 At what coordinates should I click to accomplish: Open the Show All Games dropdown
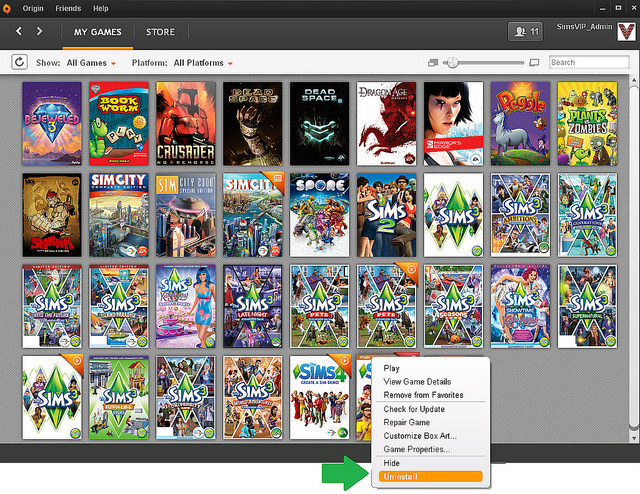tap(91, 63)
